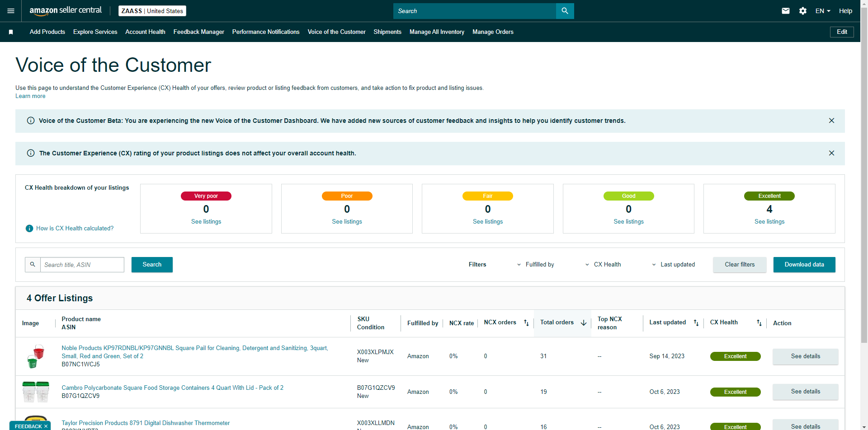Expand the CX Health filter dropdown
The width and height of the screenshot is (868, 430).
coord(603,265)
